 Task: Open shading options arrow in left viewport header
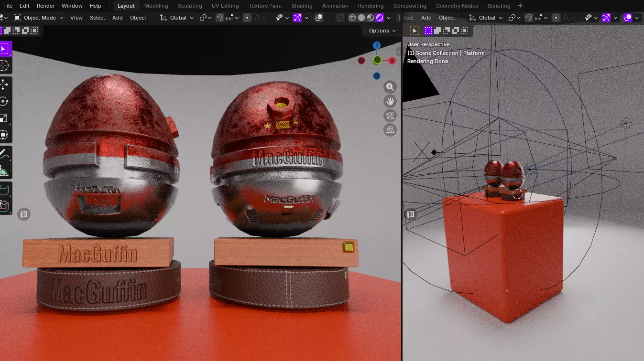coord(389,18)
